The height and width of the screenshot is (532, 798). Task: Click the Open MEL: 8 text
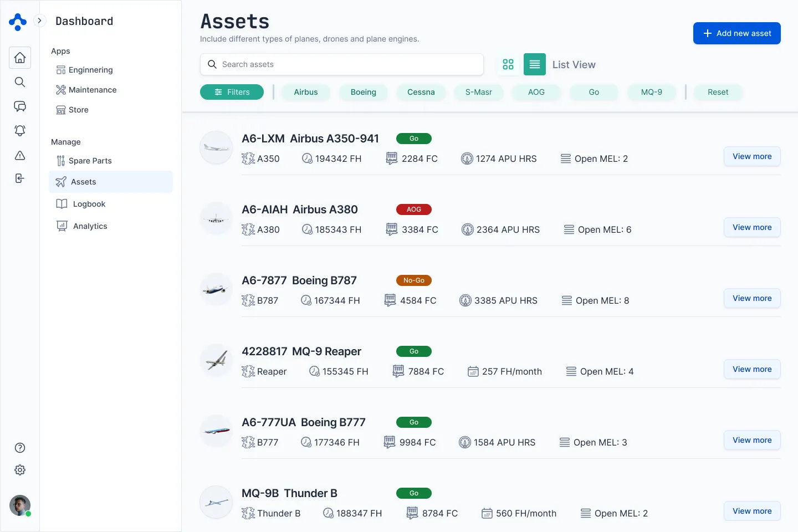[x=602, y=300]
